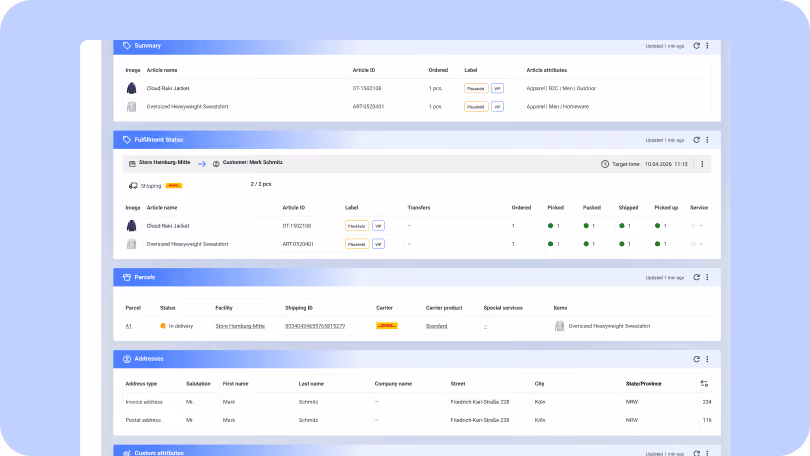Click the State/Province column header
Image resolution: width=810 pixels, height=456 pixels.
pyautogui.click(x=643, y=384)
